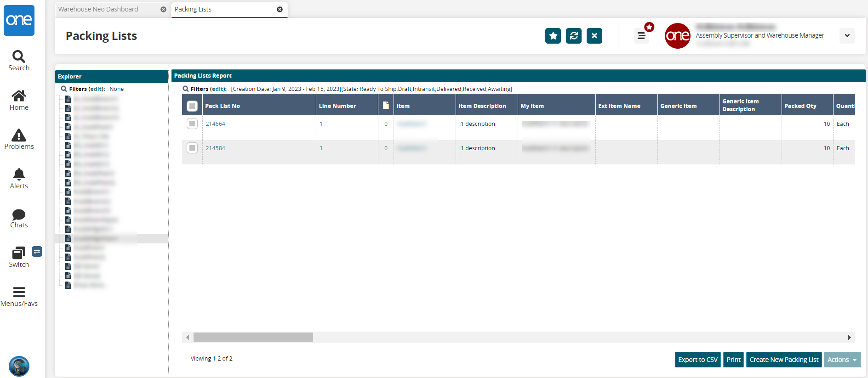
Task: Click the Explorer panel header
Action: click(112, 76)
